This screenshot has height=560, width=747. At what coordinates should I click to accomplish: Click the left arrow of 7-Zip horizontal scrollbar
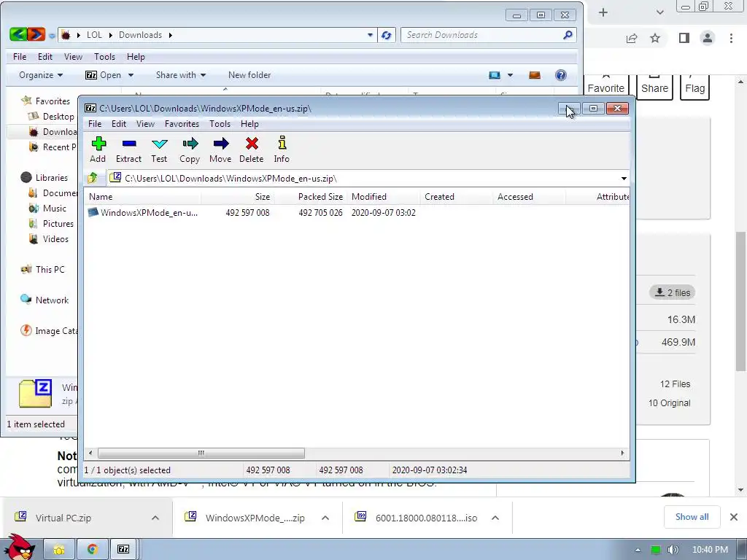90,453
